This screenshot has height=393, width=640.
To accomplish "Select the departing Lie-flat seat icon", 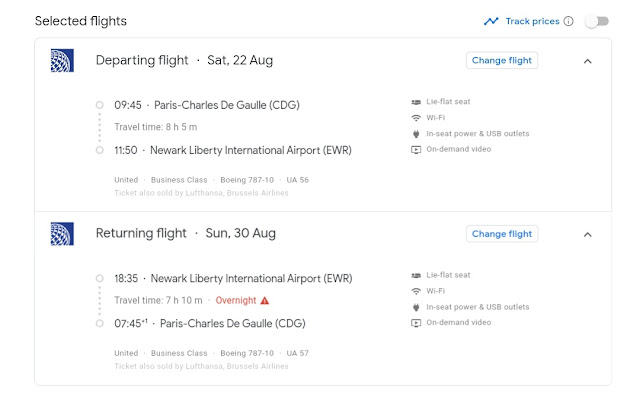I will 416,102.
